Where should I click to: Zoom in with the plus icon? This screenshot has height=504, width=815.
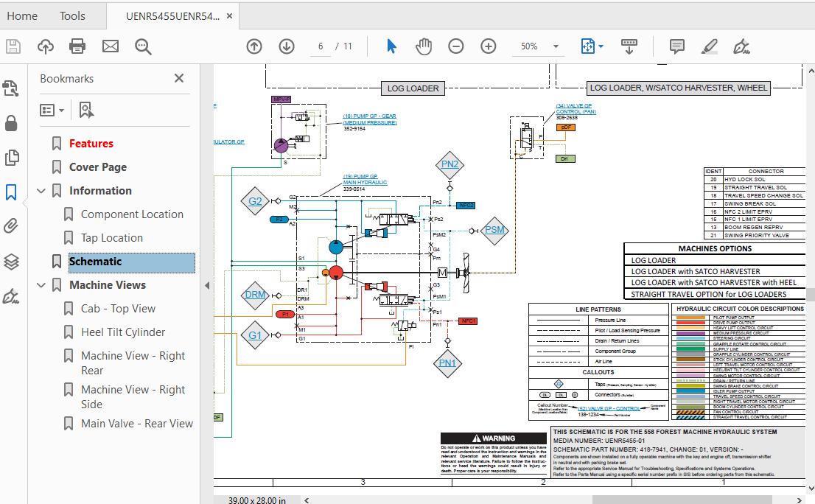point(488,46)
